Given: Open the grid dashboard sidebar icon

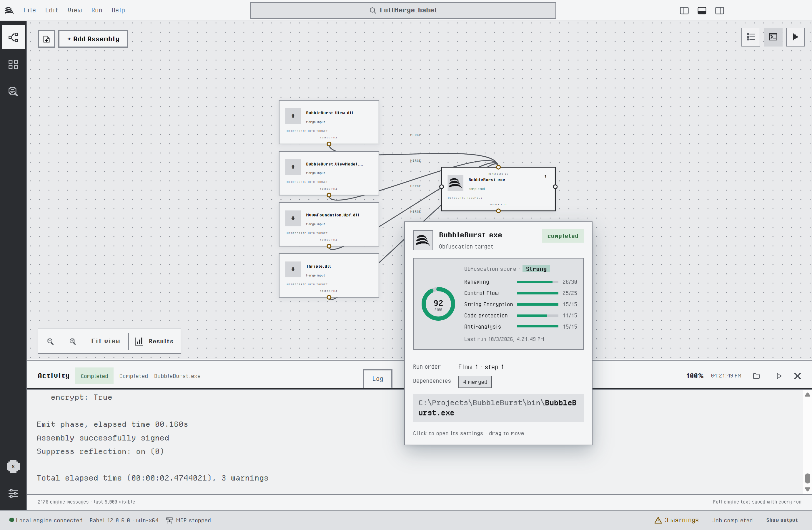Looking at the screenshot, I should coord(13,64).
